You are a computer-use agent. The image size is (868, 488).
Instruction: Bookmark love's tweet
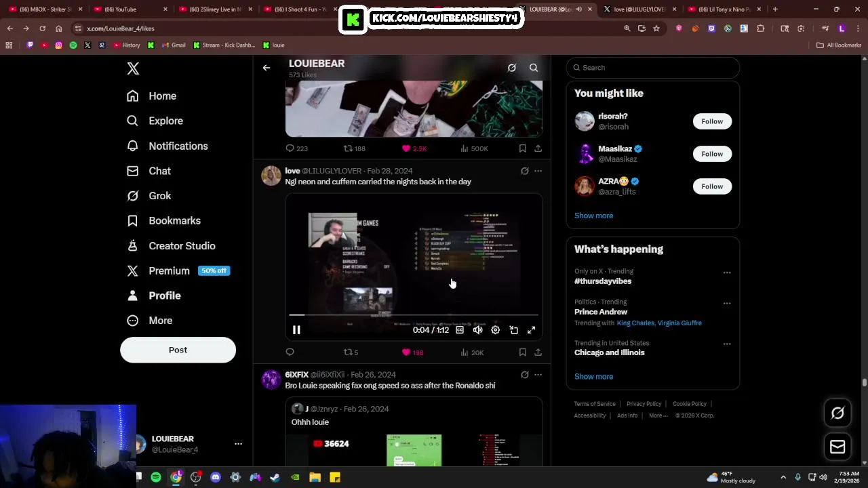pyautogui.click(x=523, y=352)
